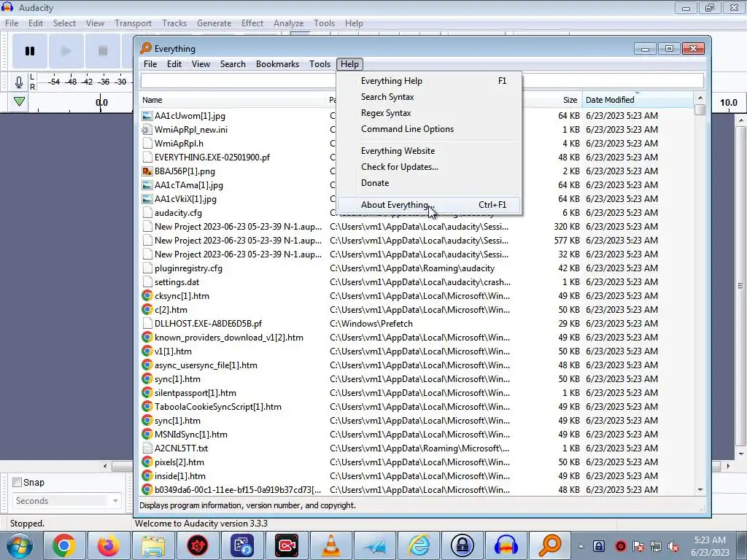Viewport: 747px width, 560px height.
Task: Select the pluginregistry.cfg file name
Action: 188,268
